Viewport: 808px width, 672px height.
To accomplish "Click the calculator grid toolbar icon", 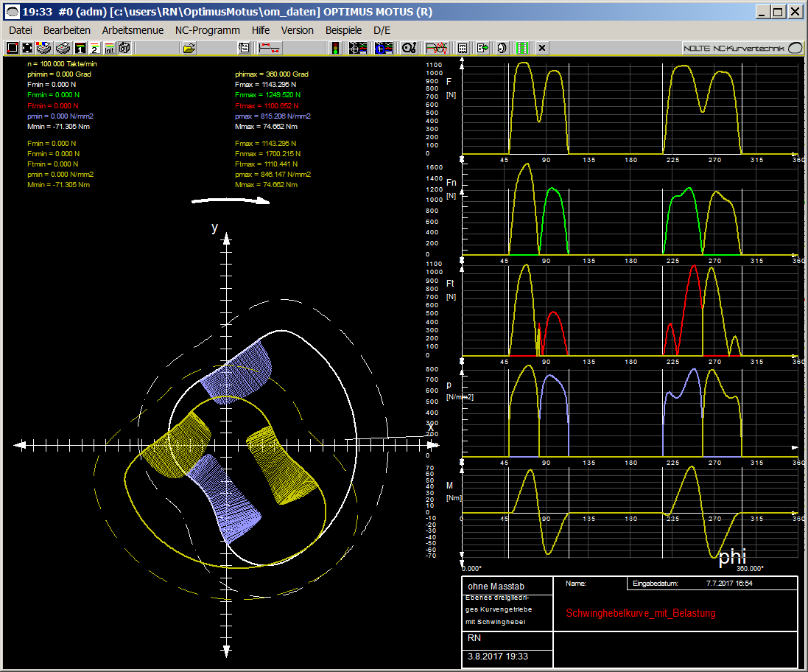I will tap(463, 48).
